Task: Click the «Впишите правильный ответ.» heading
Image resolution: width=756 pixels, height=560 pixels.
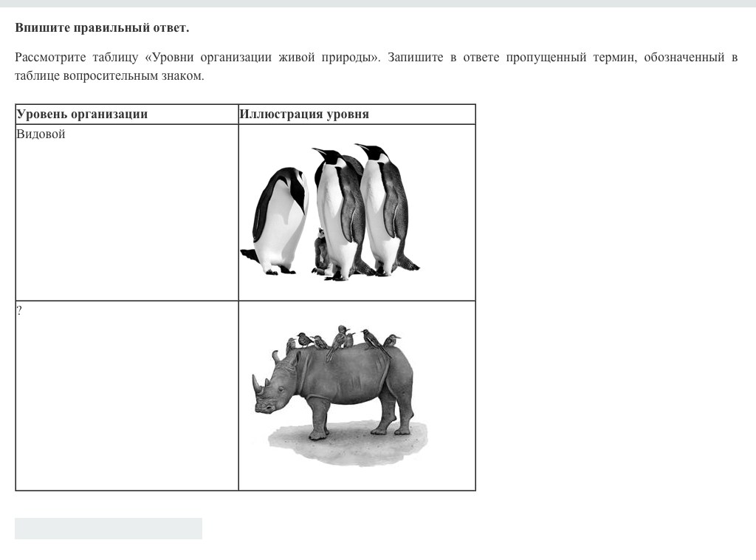Action: tap(102, 28)
